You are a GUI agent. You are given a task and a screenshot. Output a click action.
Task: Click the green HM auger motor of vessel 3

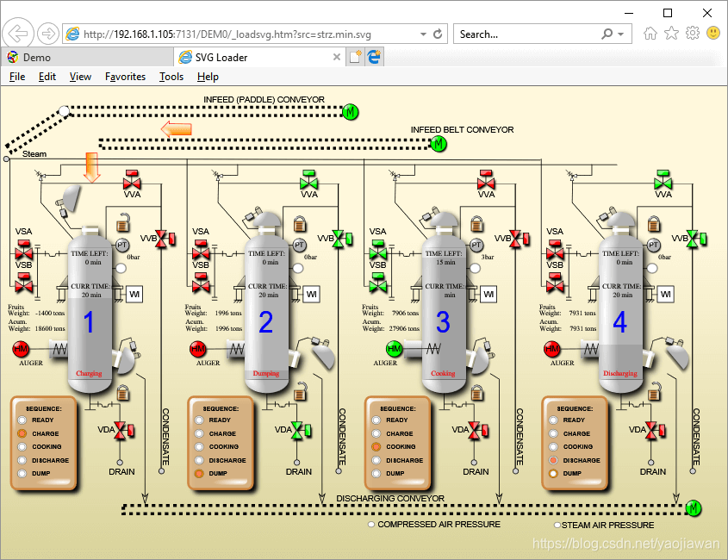[395, 349]
